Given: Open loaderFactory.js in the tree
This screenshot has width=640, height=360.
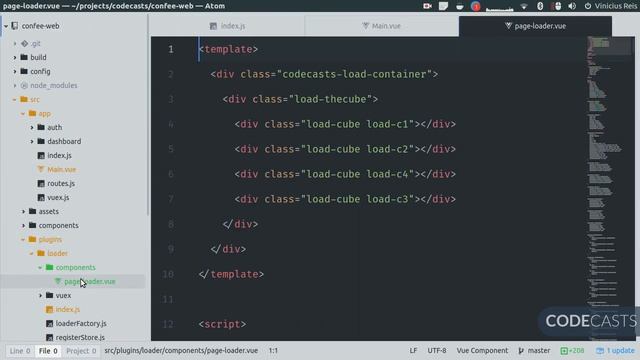Looking at the screenshot, I should coord(81,323).
